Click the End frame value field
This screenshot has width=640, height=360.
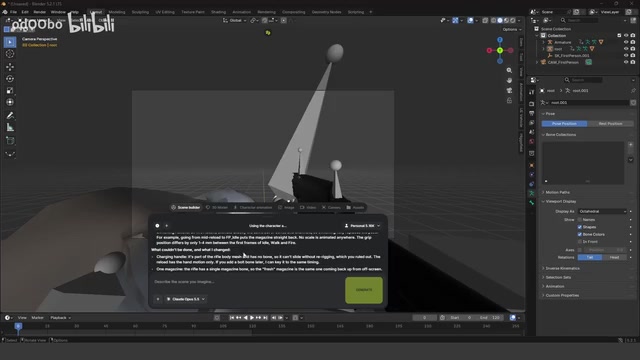tap(489, 318)
